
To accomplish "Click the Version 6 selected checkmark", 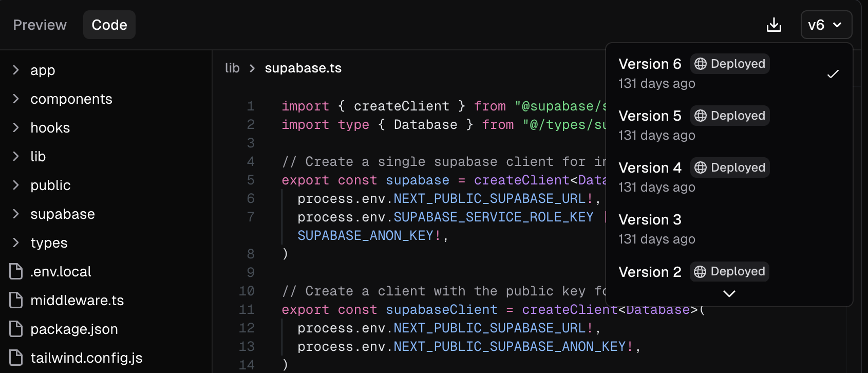I will 833,74.
